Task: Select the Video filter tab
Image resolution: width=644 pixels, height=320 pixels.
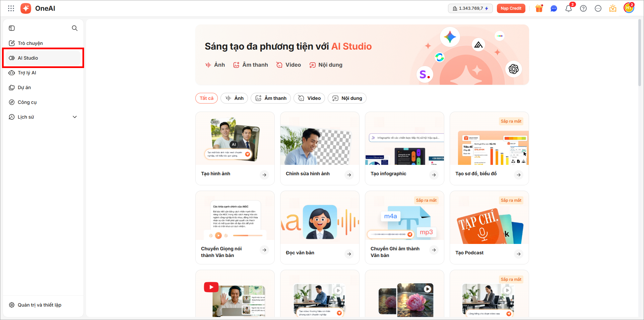Action: 309,98
